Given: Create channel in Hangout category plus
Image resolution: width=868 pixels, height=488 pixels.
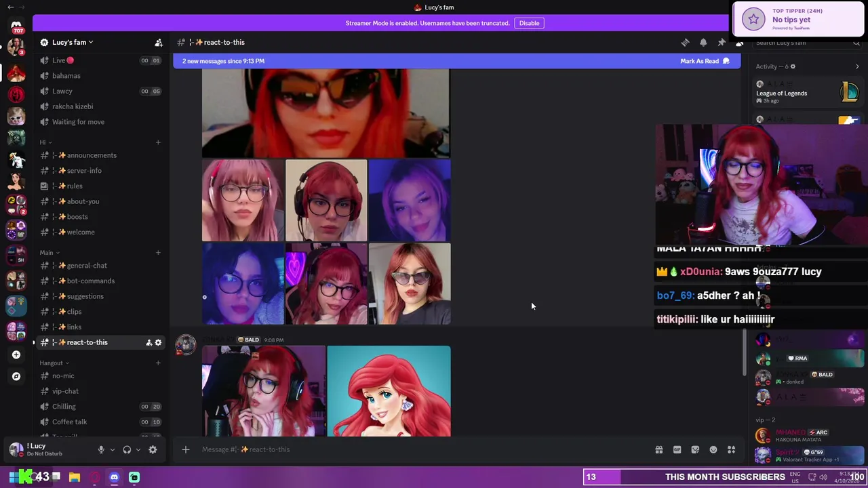Looking at the screenshot, I should pyautogui.click(x=158, y=363).
